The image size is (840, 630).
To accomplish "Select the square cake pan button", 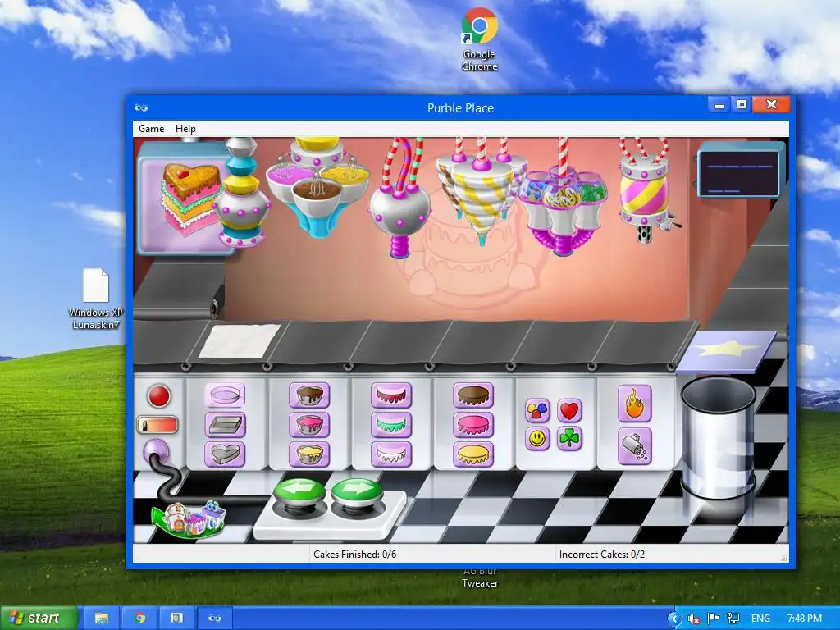I will (225, 425).
